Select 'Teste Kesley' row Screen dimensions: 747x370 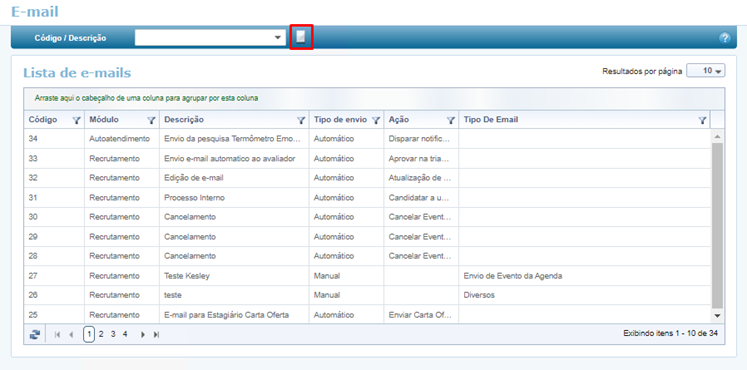(367, 276)
